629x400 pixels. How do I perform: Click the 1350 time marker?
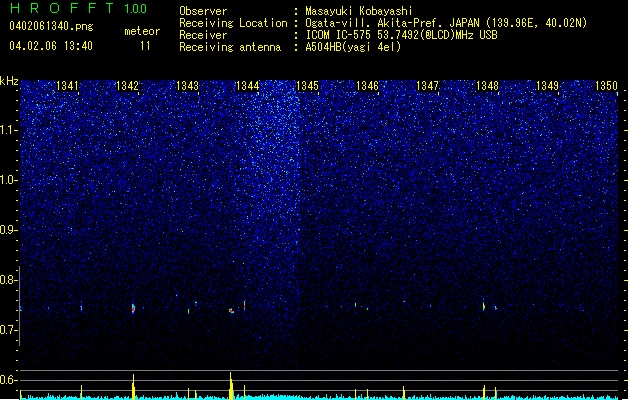607,86
